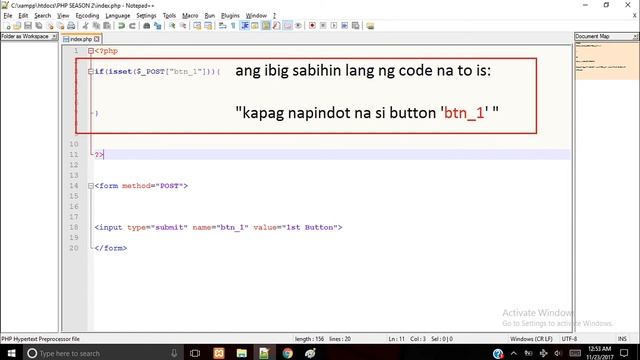This screenshot has height=360, width=640.
Task: Click the Document Map preview thumbnail
Action: 606,60
